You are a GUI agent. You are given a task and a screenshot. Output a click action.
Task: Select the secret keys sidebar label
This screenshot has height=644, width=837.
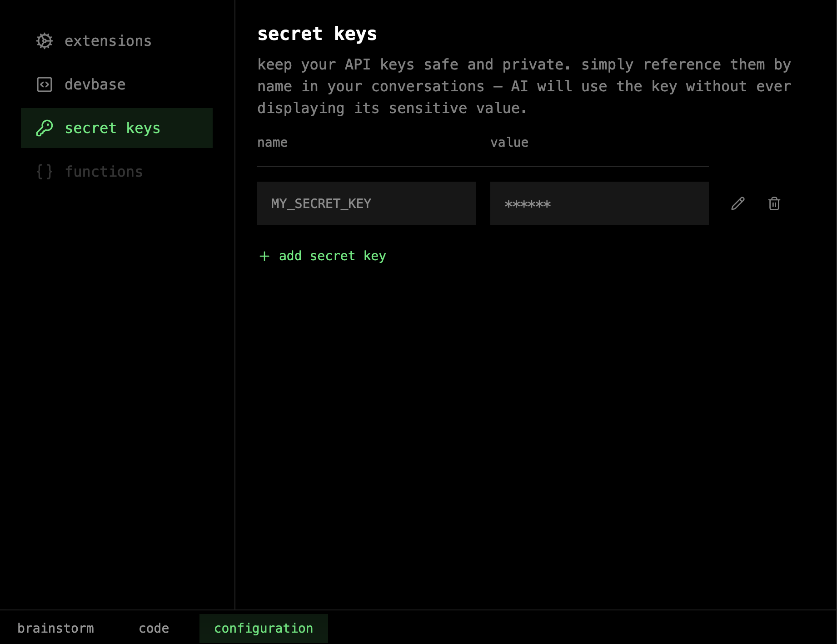(112, 128)
